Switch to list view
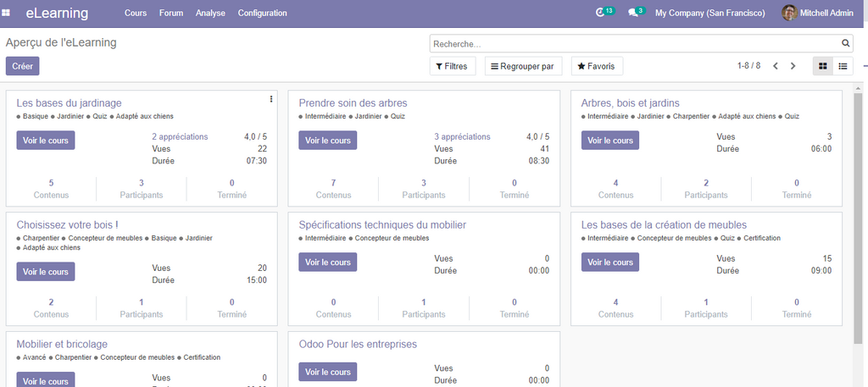This screenshot has width=868, height=387. tap(843, 66)
